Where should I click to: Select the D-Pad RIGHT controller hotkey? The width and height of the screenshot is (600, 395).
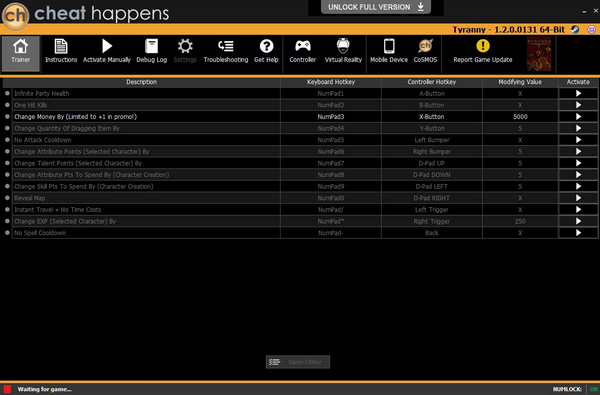pyautogui.click(x=432, y=198)
